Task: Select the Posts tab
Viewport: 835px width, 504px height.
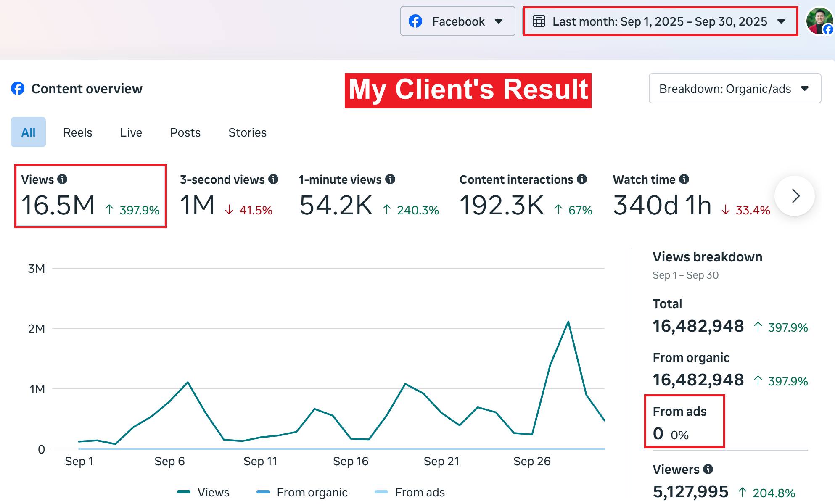Action: pos(185,132)
